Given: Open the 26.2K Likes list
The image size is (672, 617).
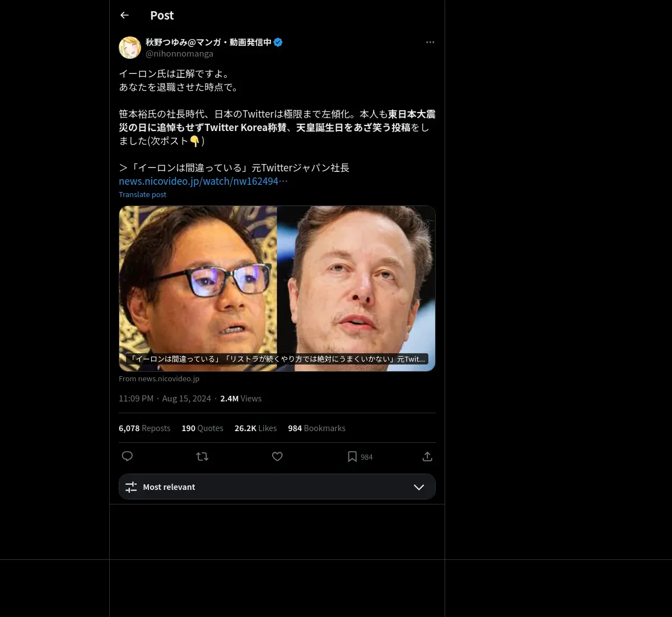Looking at the screenshot, I should click(255, 428).
